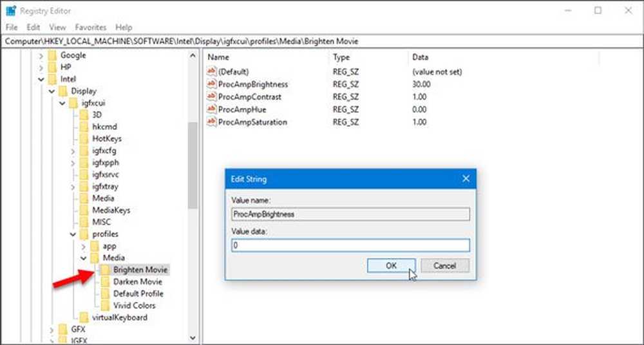Click the 0.00 data value of ProcAmpHue
644x345 pixels.
419,109
